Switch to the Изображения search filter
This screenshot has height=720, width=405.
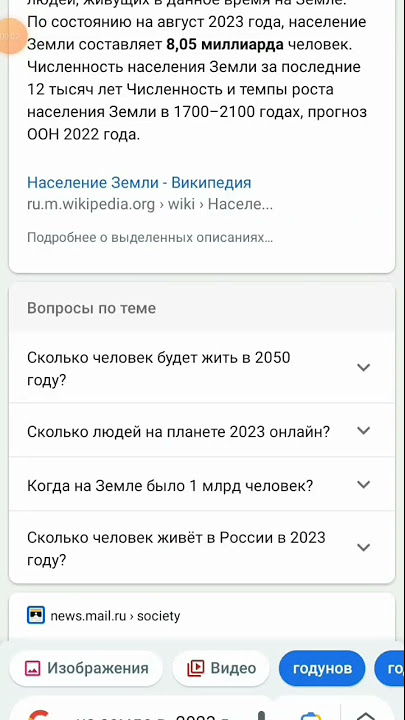(x=86, y=668)
